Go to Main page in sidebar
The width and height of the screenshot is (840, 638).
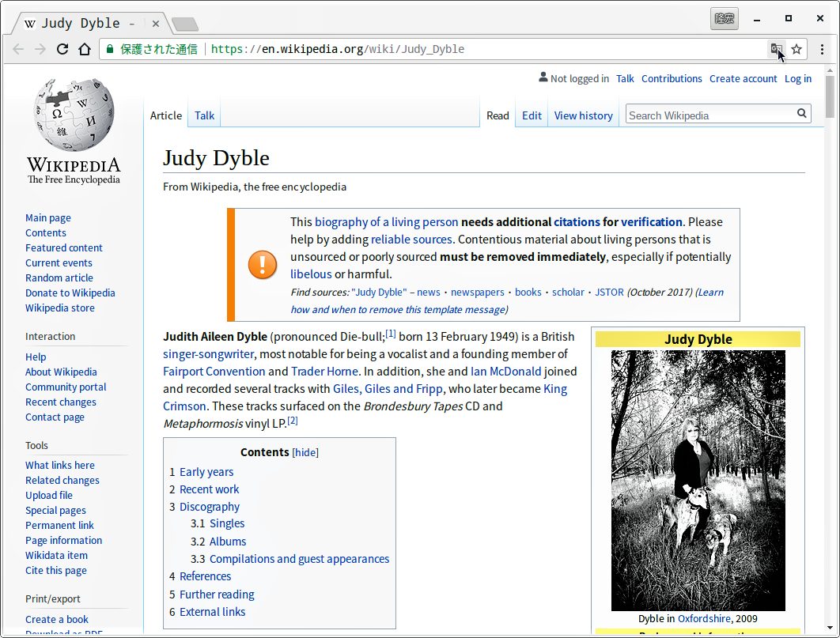(x=47, y=218)
